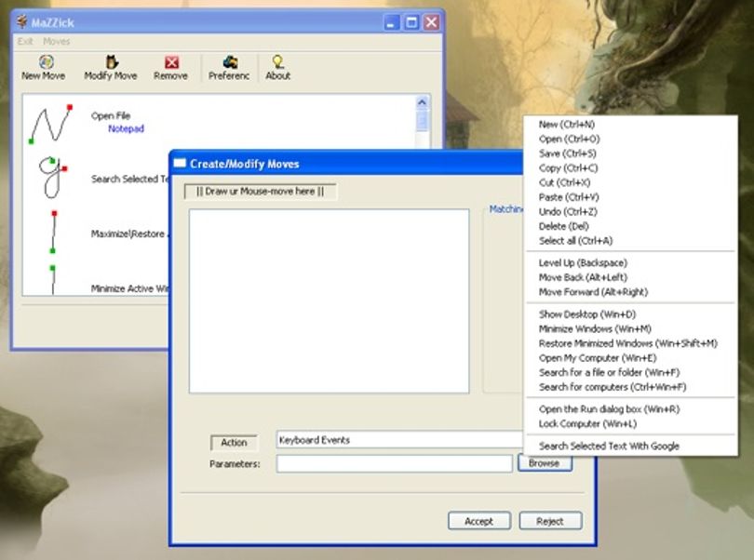Select the g-shaped Search Selected Text gesture
Screen dimensions: 754x560
pos(52,178)
